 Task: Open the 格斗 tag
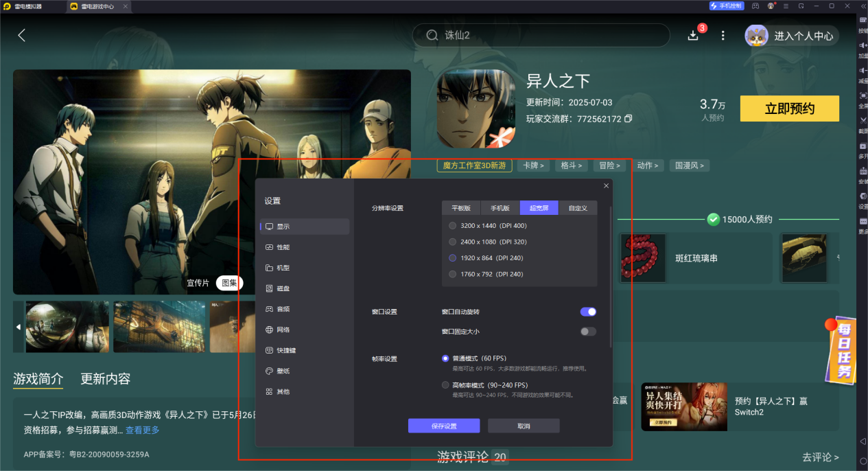coord(571,165)
